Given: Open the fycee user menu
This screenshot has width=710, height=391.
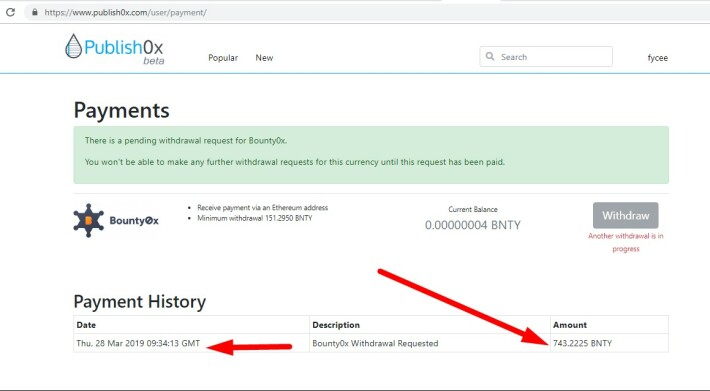Looking at the screenshot, I should click(x=657, y=58).
